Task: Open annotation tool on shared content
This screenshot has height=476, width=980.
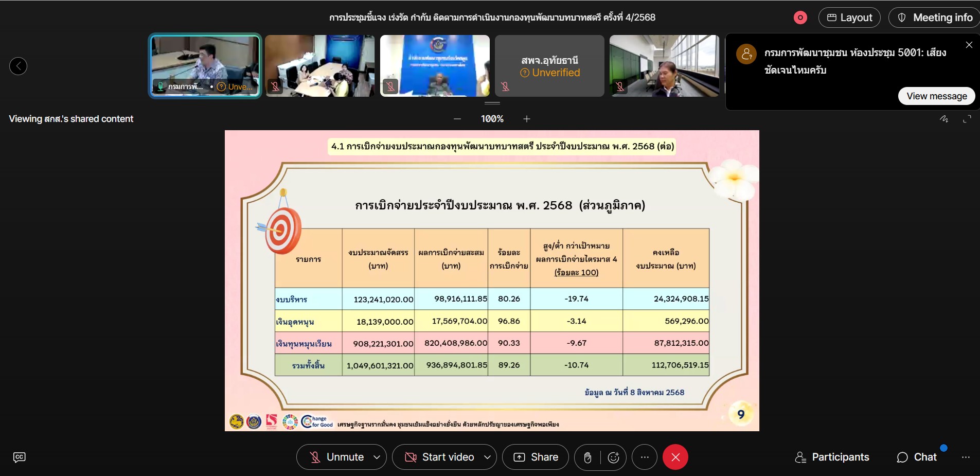Action: 944,119
